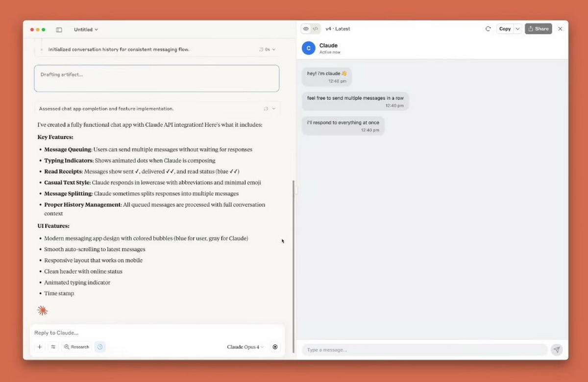Click the Smooth auto-scrolling bullet
Screen dimensions: 588x382
coord(95,249)
